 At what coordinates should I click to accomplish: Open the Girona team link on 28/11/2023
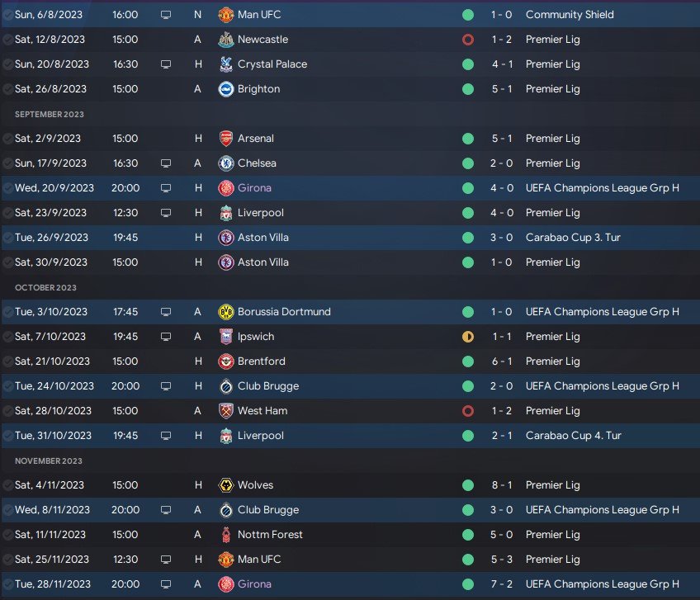point(254,584)
